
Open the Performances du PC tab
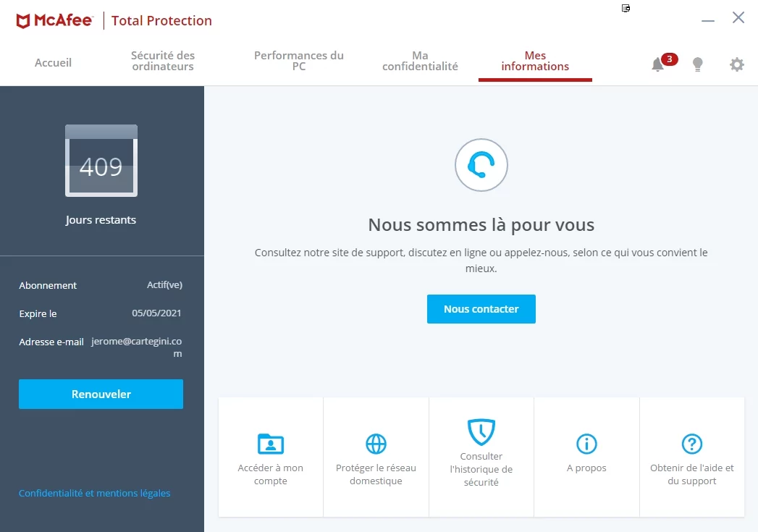pyautogui.click(x=299, y=61)
